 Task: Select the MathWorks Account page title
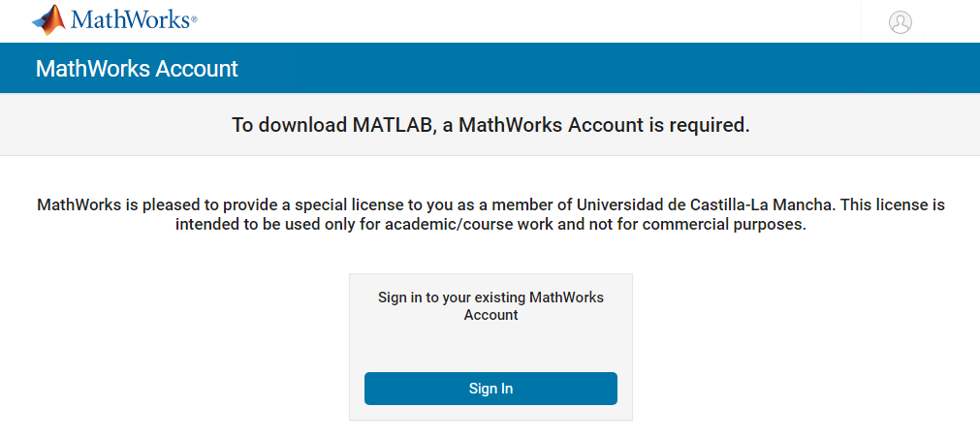pyautogui.click(x=137, y=69)
